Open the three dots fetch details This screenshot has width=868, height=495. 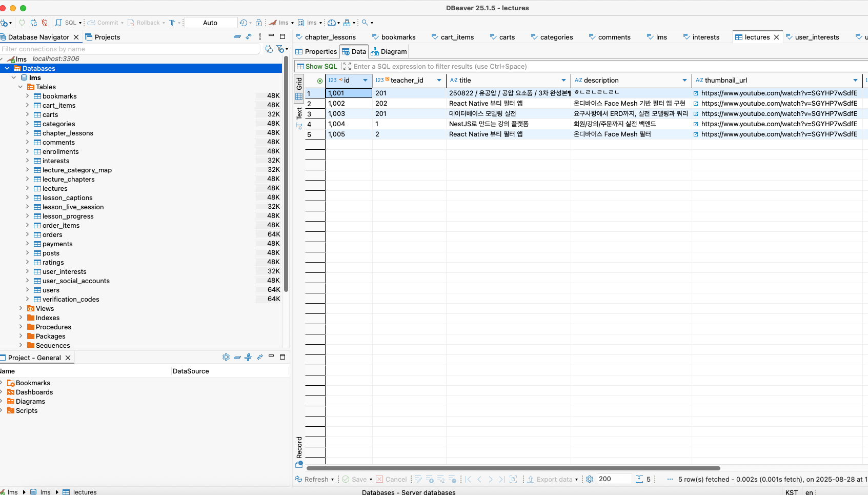pos(670,479)
